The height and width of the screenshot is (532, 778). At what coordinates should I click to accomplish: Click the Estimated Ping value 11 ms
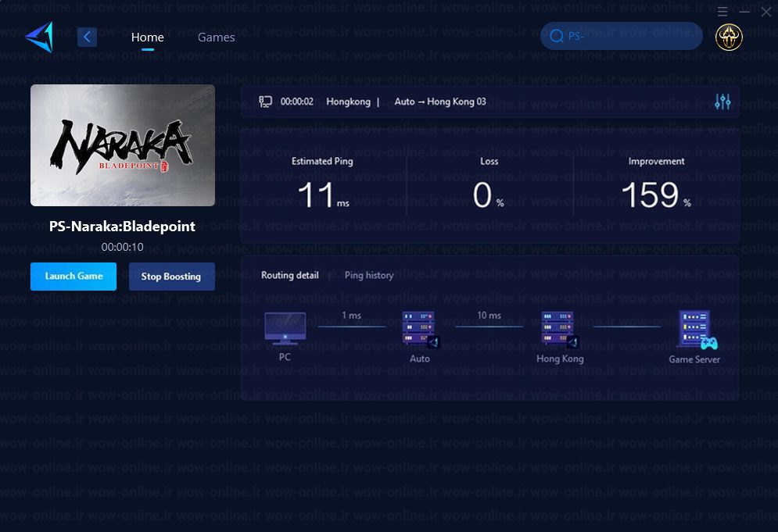[x=323, y=195]
